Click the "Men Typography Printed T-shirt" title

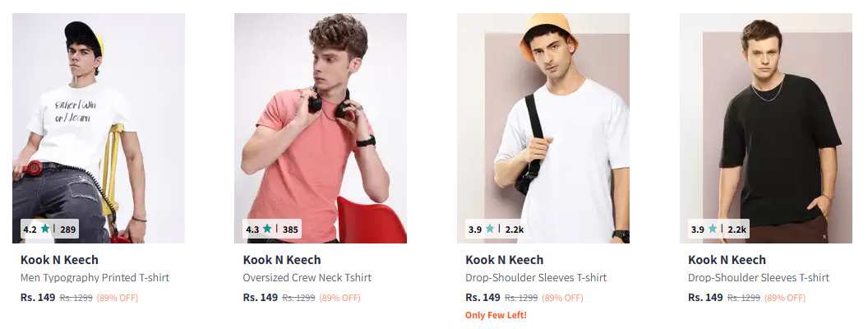point(95,278)
